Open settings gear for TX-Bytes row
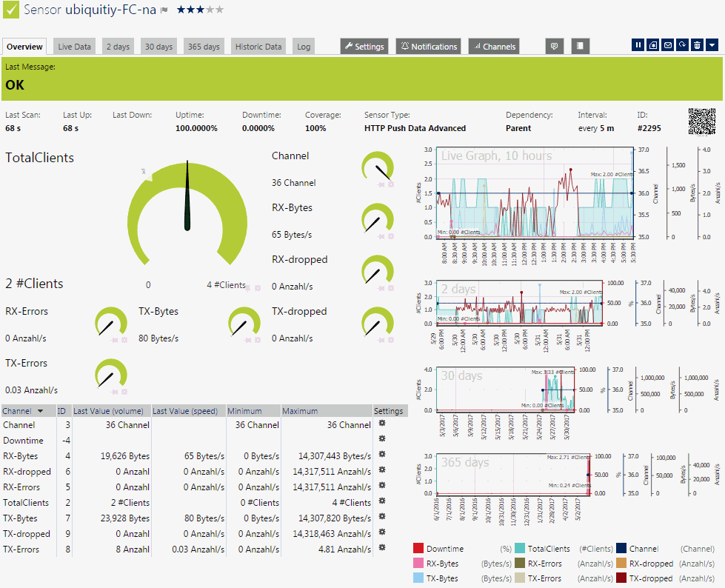 click(382, 516)
